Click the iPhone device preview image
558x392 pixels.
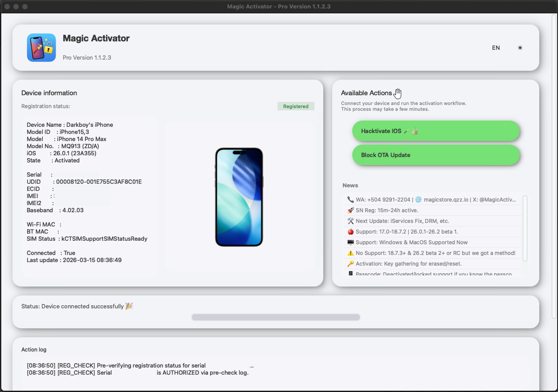coord(240,197)
